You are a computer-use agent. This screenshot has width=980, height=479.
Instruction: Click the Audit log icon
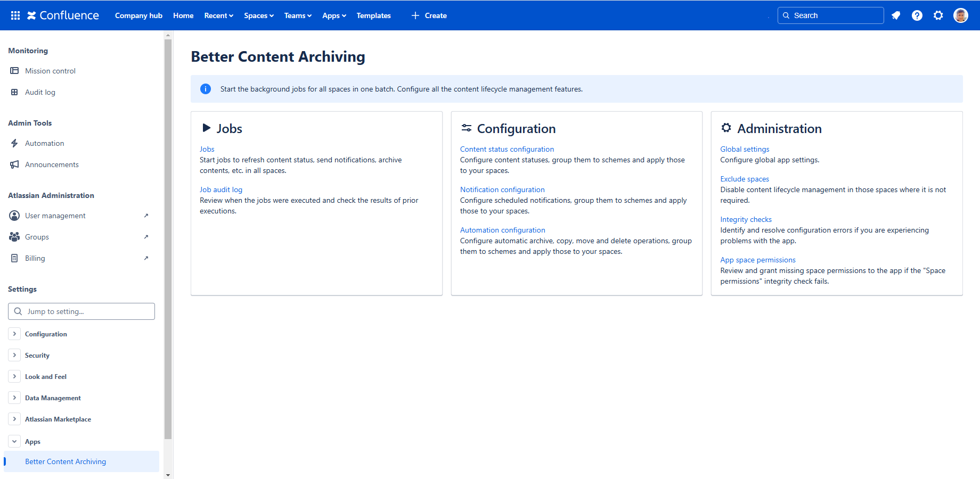[x=14, y=92]
